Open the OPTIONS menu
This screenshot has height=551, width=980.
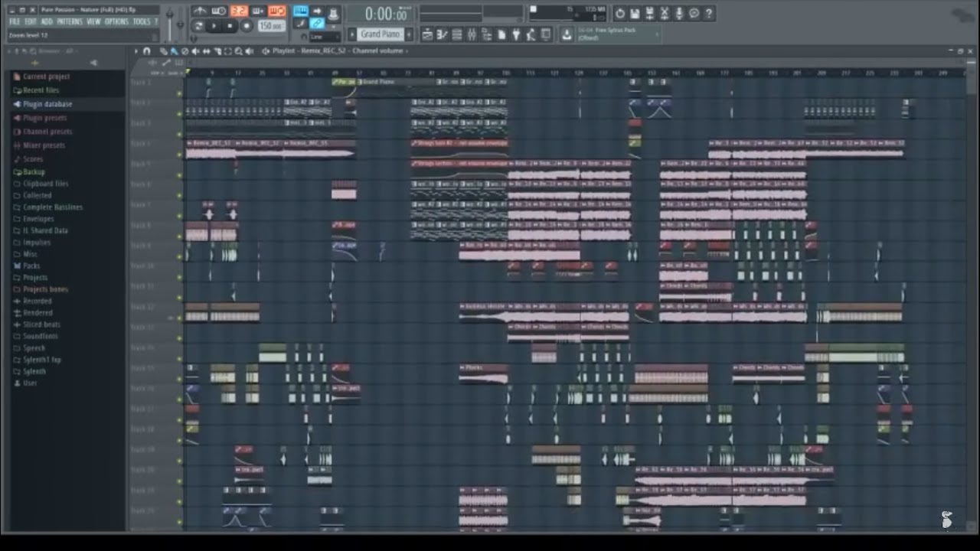pyautogui.click(x=116, y=21)
